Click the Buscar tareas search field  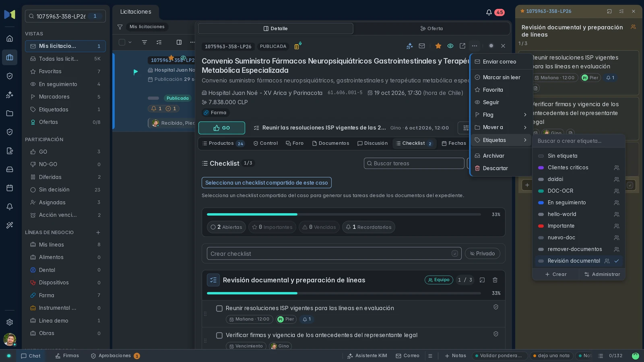coord(414,163)
